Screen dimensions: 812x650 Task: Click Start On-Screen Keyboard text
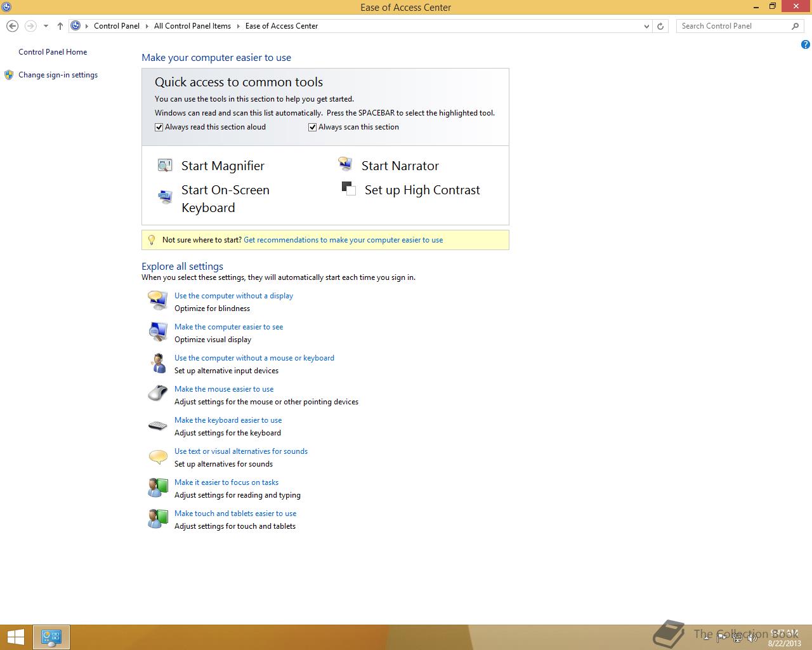pyautogui.click(x=225, y=199)
